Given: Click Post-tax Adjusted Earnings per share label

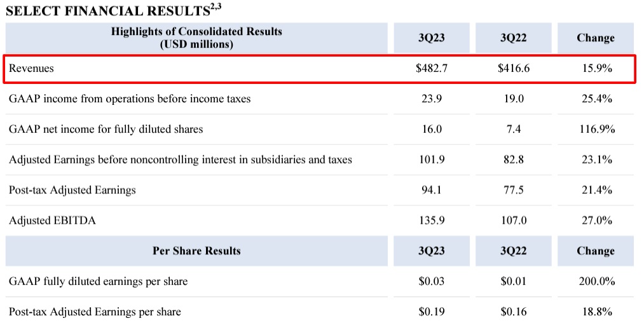Looking at the screenshot, I should point(95,312).
